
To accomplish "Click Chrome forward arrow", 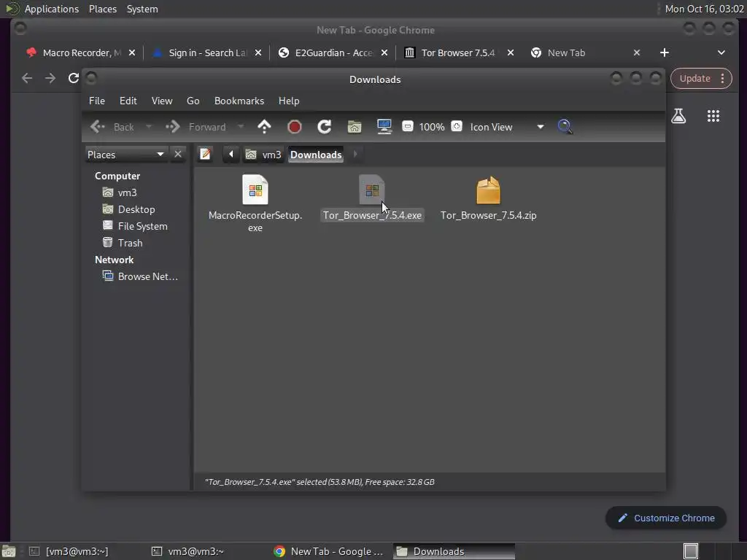I will pos(50,78).
